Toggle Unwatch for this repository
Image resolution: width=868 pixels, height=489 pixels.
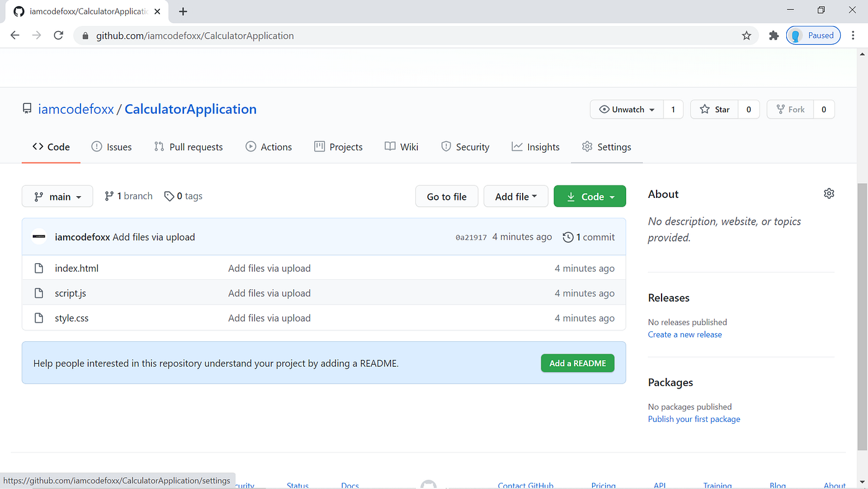[x=627, y=109]
